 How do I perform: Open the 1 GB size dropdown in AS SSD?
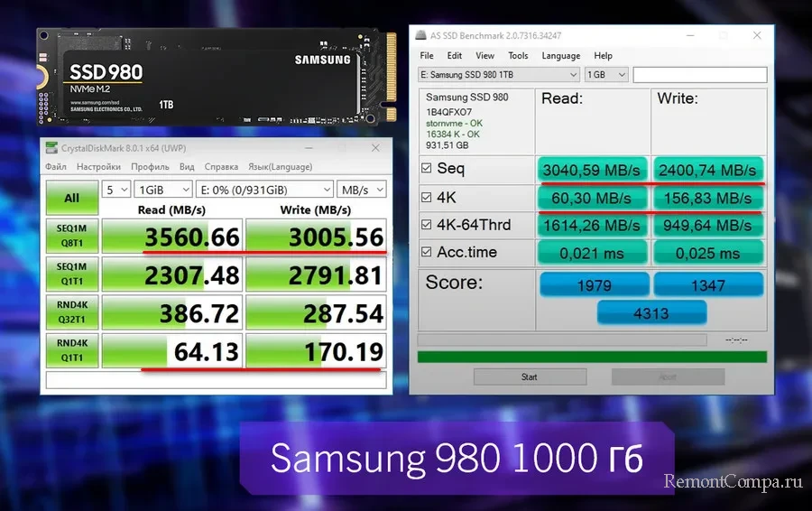606,75
